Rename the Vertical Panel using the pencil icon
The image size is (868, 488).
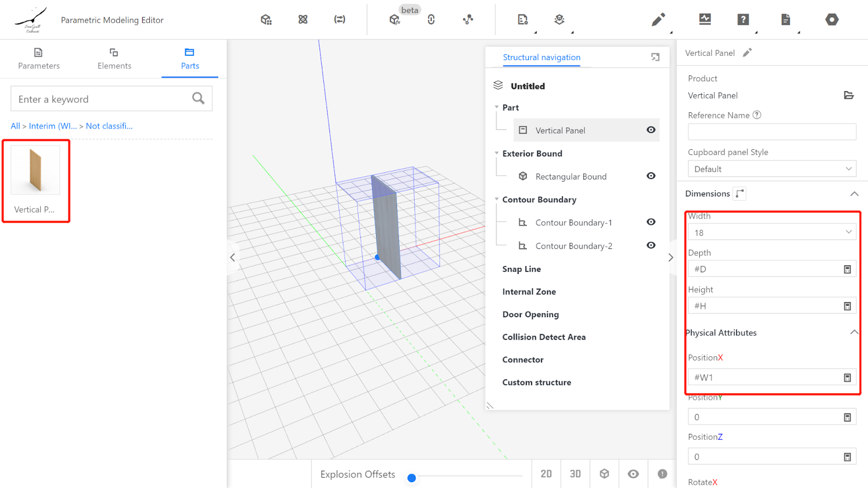(x=747, y=53)
